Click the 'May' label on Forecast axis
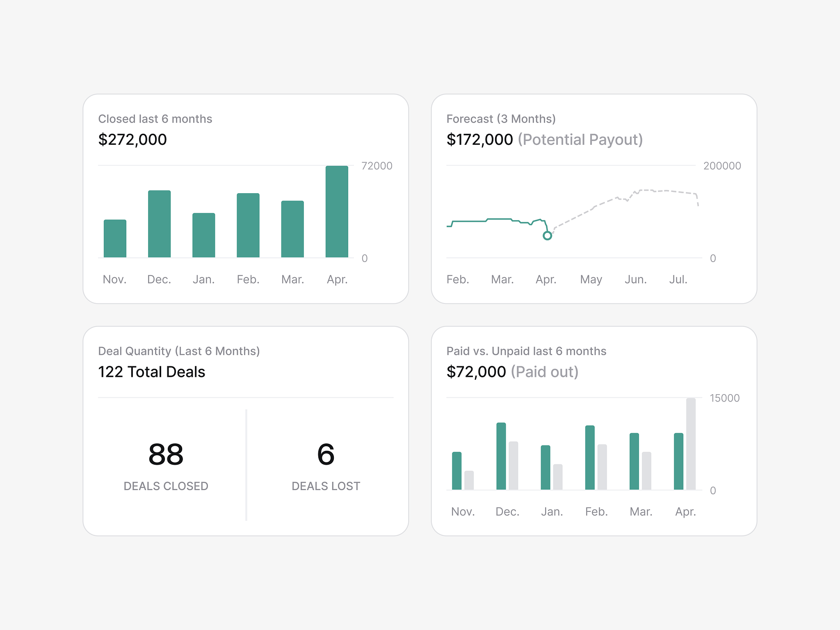The height and width of the screenshot is (630, 840). click(x=591, y=280)
